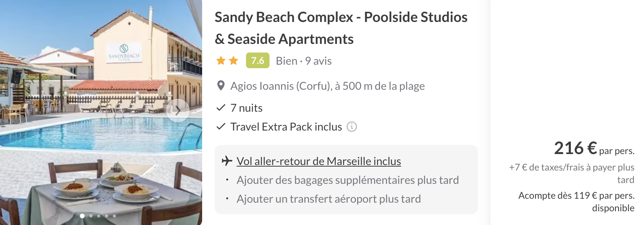The height and width of the screenshot is (225, 644).
Task: Select the third carousel dot on photo
Action: click(x=99, y=216)
